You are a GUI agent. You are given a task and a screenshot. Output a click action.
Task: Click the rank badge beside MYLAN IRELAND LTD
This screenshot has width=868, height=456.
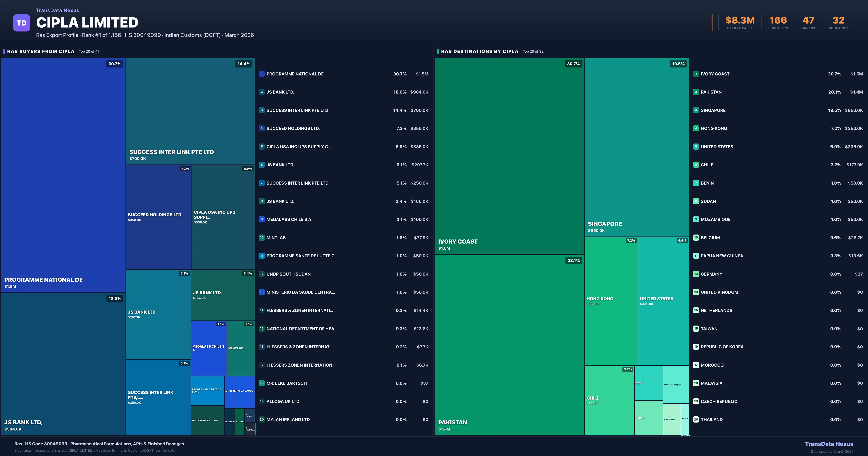tap(261, 419)
